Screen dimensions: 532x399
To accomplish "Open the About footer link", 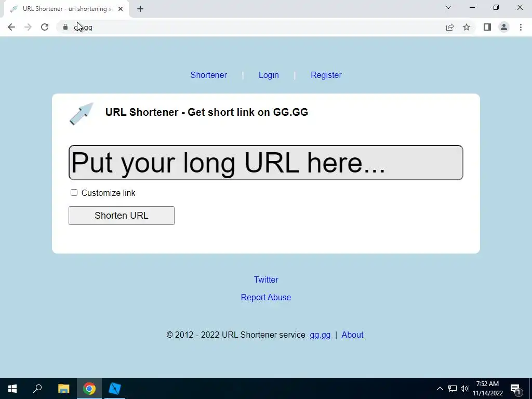I will click(352, 335).
